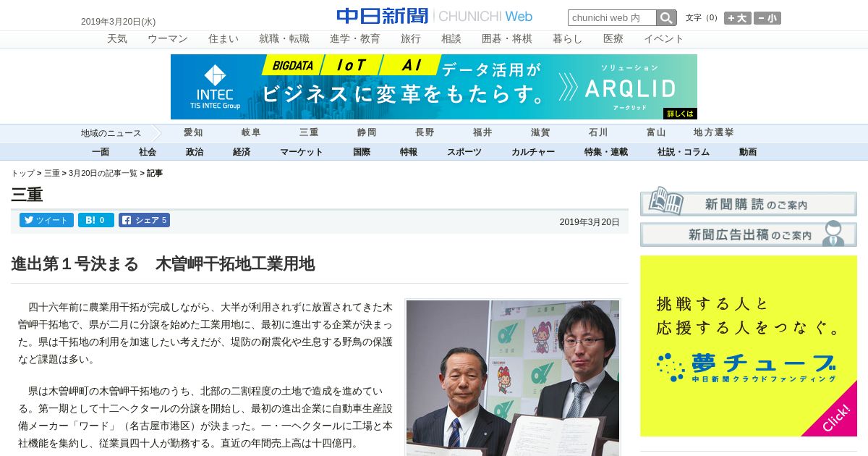
Task: Go to 社説・コラム category
Action: click(684, 152)
